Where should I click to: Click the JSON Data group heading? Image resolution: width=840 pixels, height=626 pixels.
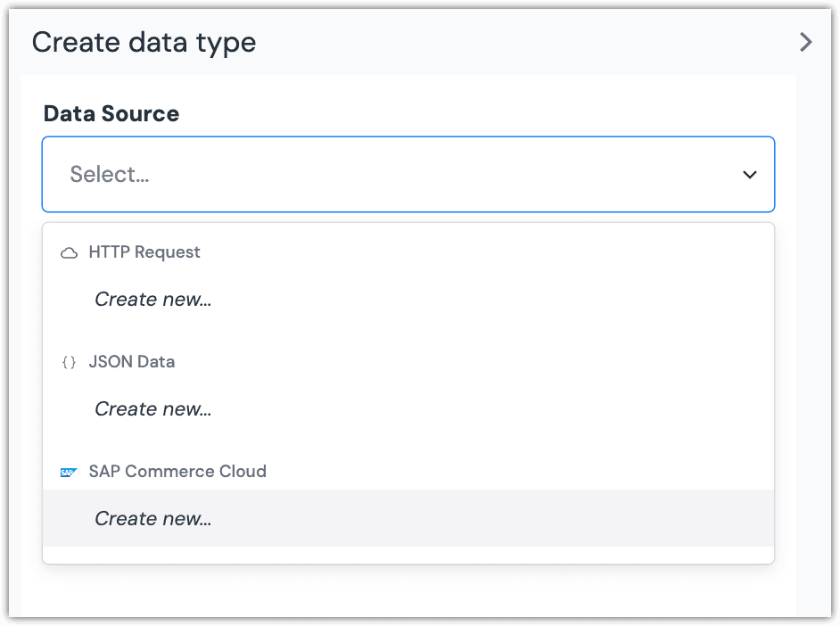(x=132, y=362)
